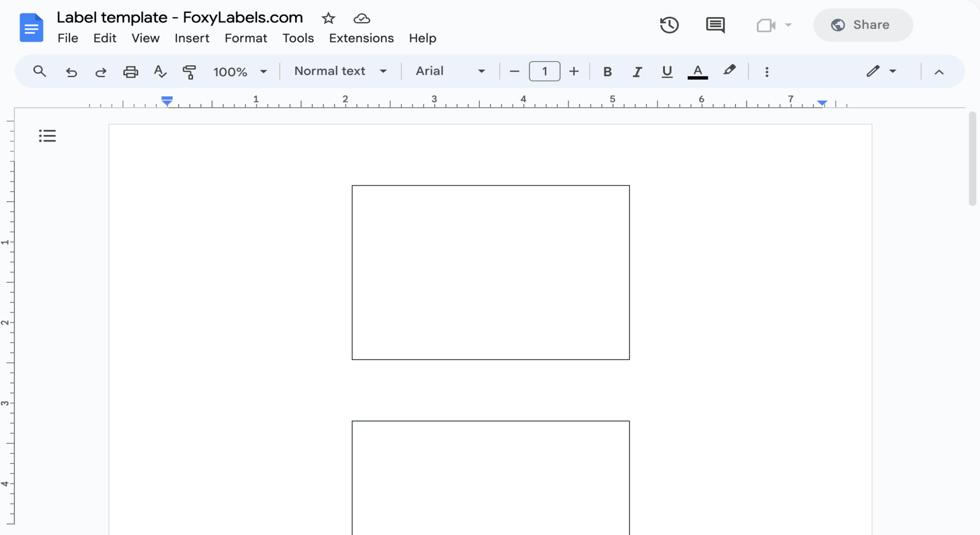Redo the last action
The width and height of the screenshot is (980, 535).
(101, 72)
